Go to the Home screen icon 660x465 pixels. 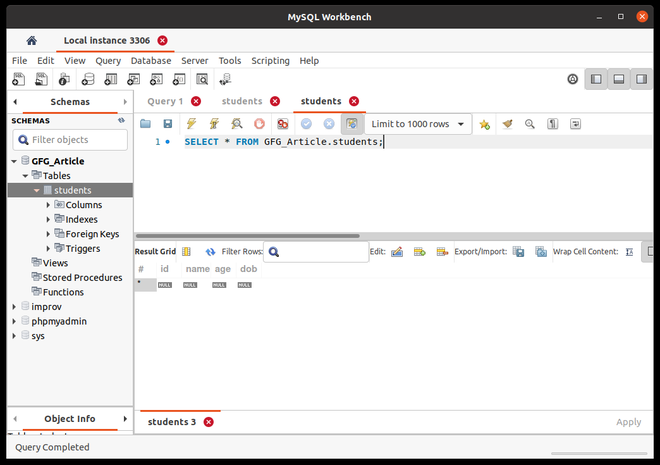pos(32,41)
